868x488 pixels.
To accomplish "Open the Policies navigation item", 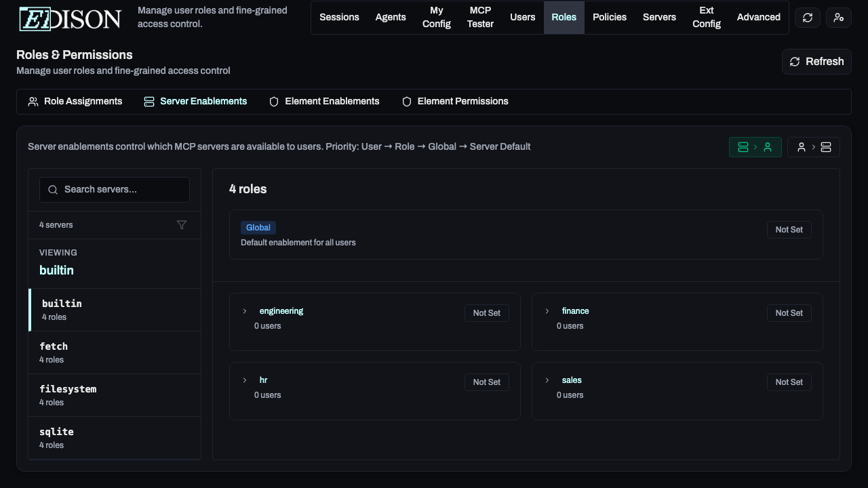I will 609,18.
